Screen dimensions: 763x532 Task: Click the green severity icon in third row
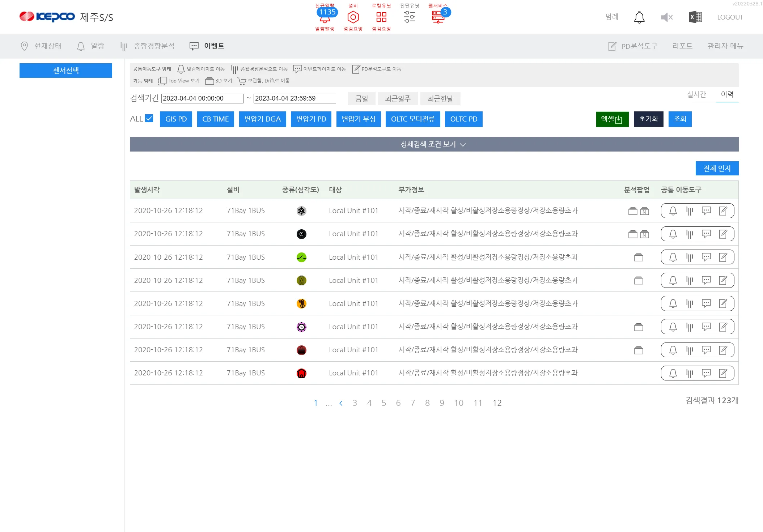click(301, 257)
